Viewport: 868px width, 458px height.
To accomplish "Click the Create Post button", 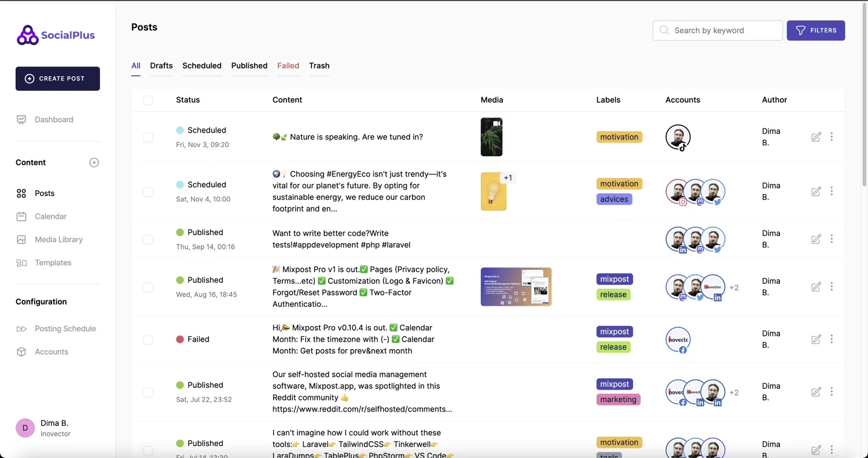I will pyautogui.click(x=57, y=78).
